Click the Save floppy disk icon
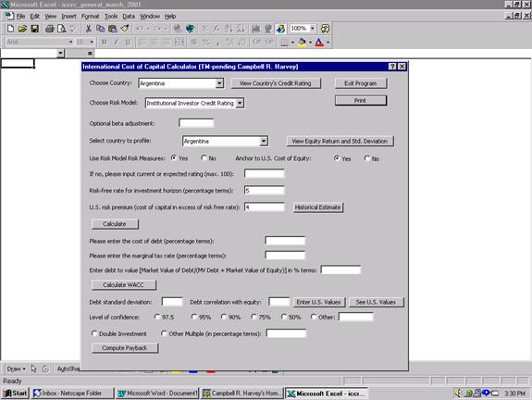This screenshot has height=400, width=532. click(34, 29)
